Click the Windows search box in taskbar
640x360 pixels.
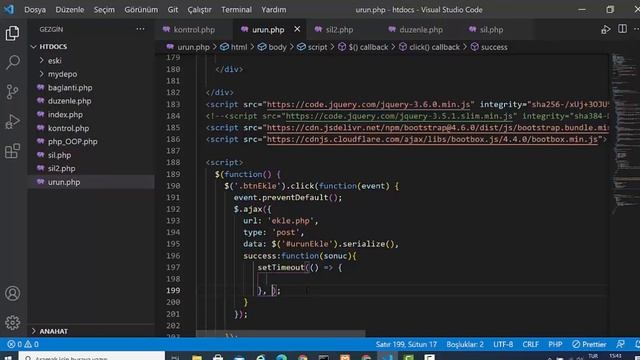pos(92,357)
